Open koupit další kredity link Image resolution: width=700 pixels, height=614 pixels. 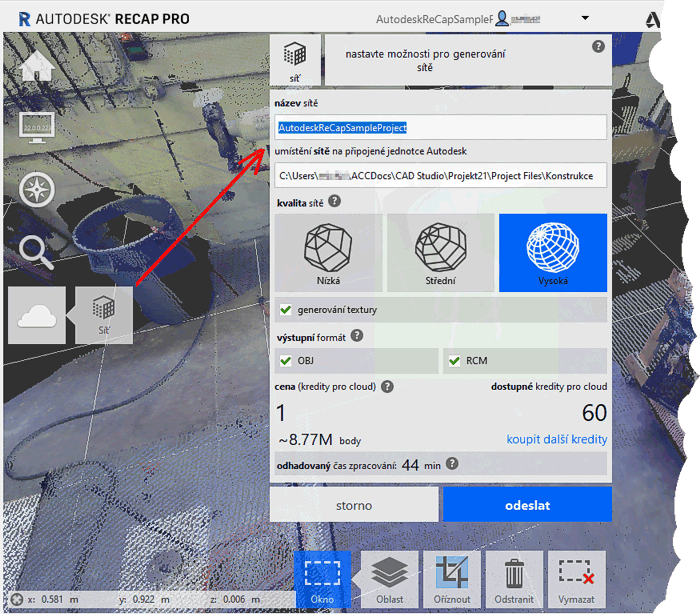(557, 439)
